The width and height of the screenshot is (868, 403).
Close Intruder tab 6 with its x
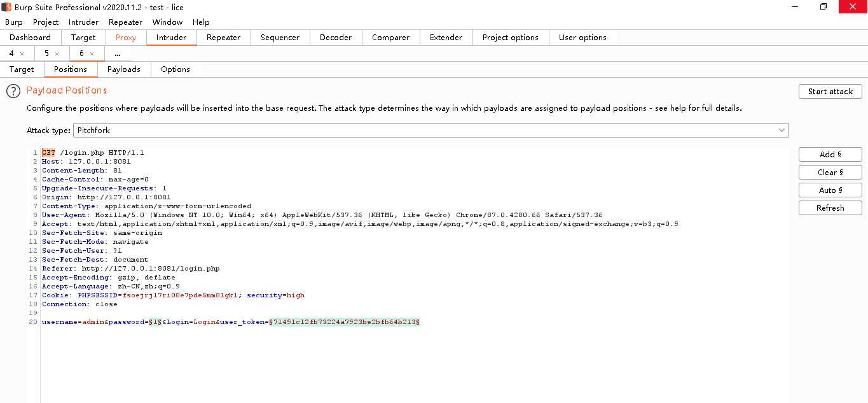pyautogui.click(x=92, y=54)
